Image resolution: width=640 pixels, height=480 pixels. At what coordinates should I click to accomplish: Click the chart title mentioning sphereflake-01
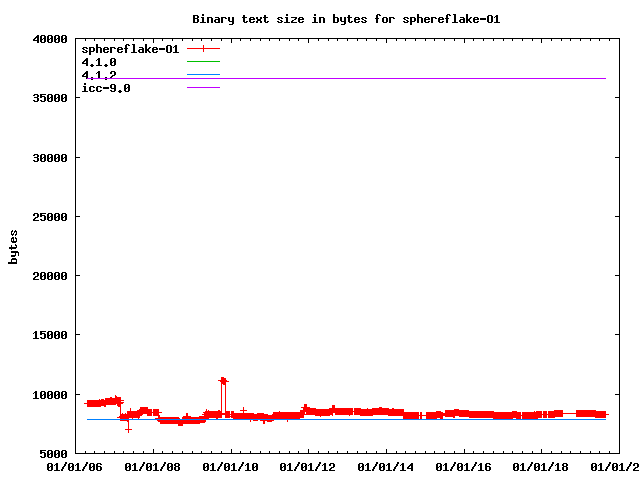pyautogui.click(x=345, y=19)
